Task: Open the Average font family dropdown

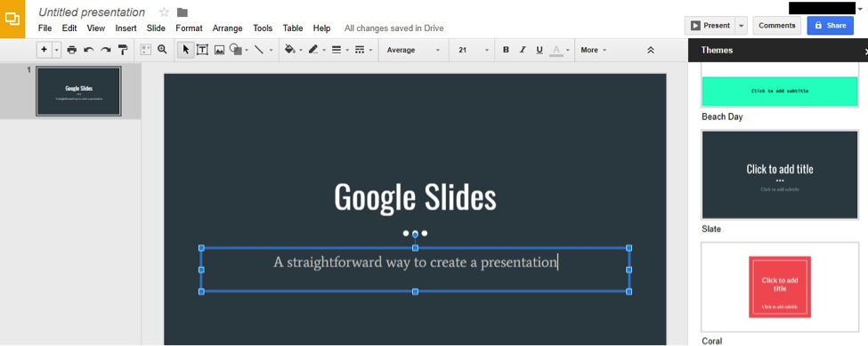Action: pyautogui.click(x=413, y=50)
